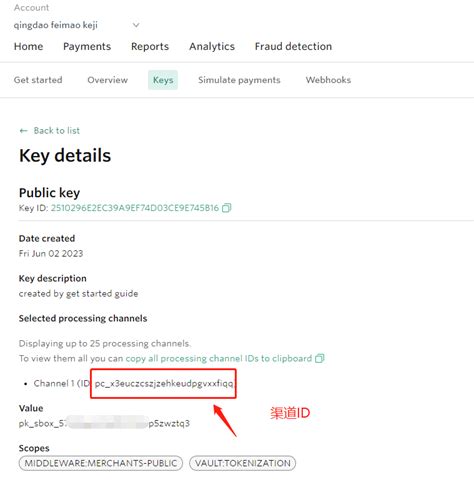Open the Webhooks tab

(328, 80)
